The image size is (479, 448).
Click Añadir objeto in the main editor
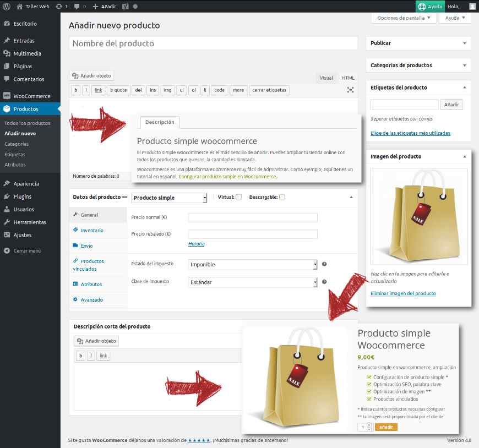91,76
